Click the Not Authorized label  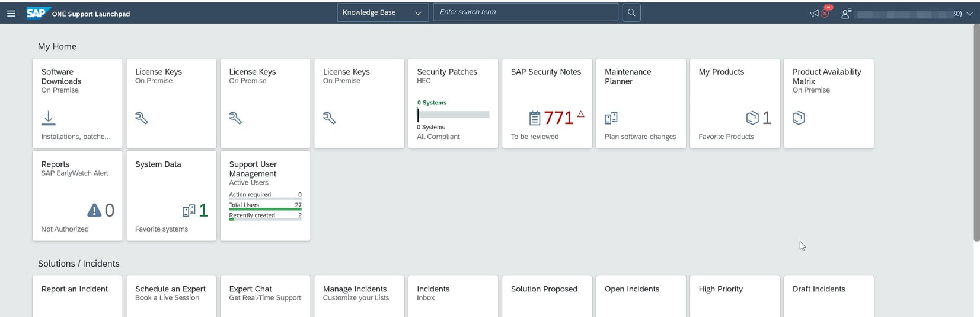click(65, 229)
